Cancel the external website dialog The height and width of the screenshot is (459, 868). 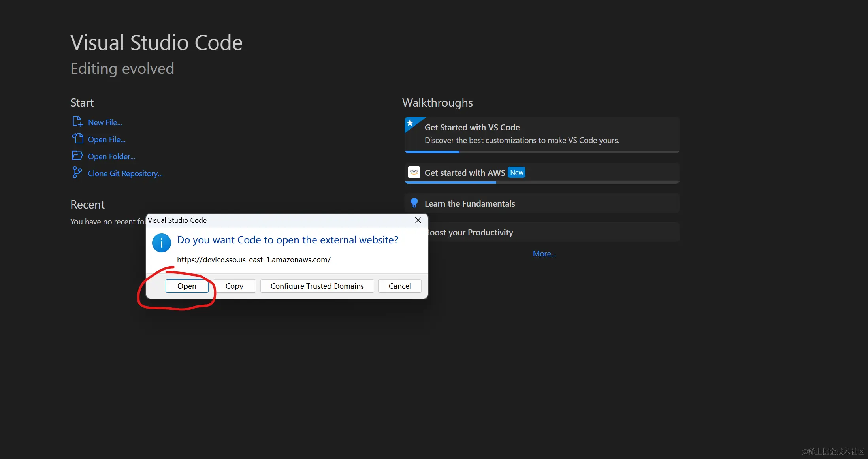400,286
